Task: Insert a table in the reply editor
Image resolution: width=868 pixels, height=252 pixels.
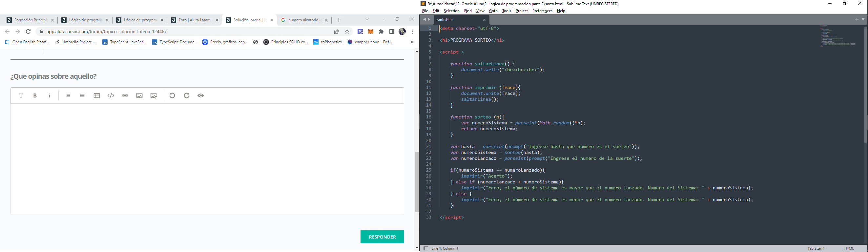Action: coord(97,96)
